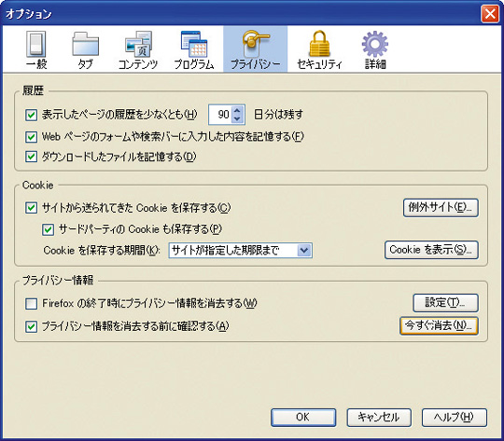Open privacy 設定(T) settings button
The width and height of the screenshot is (504, 441).
point(445,303)
